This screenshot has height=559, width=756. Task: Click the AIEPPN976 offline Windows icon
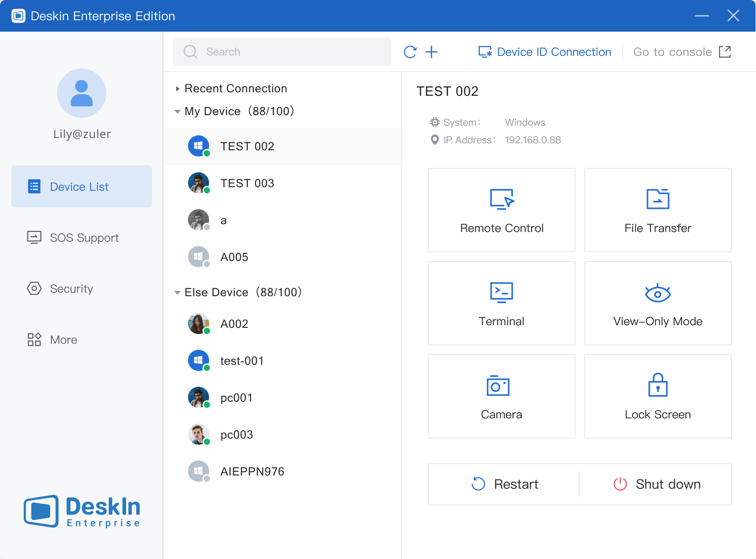pyautogui.click(x=199, y=471)
